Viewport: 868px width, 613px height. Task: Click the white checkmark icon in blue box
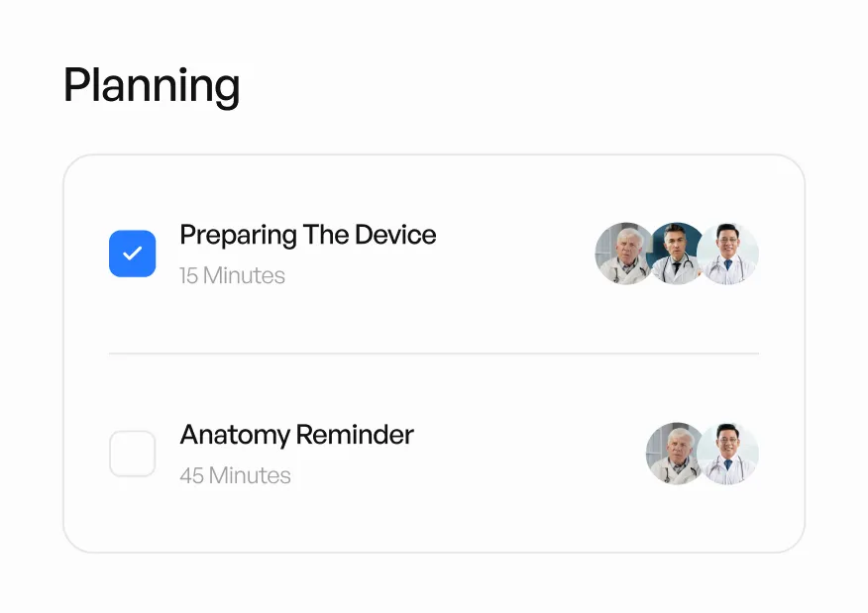coord(132,254)
